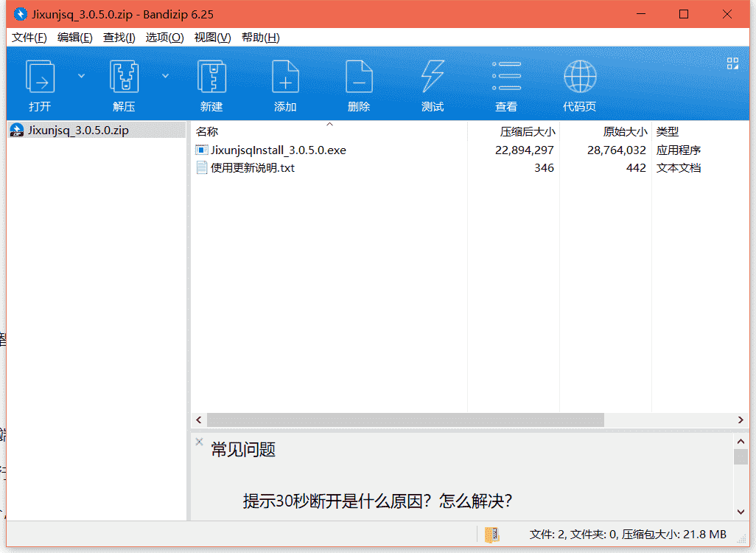The width and height of the screenshot is (756, 553).
Task: Minimize the Bandizip window
Action: pyautogui.click(x=641, y=14)
